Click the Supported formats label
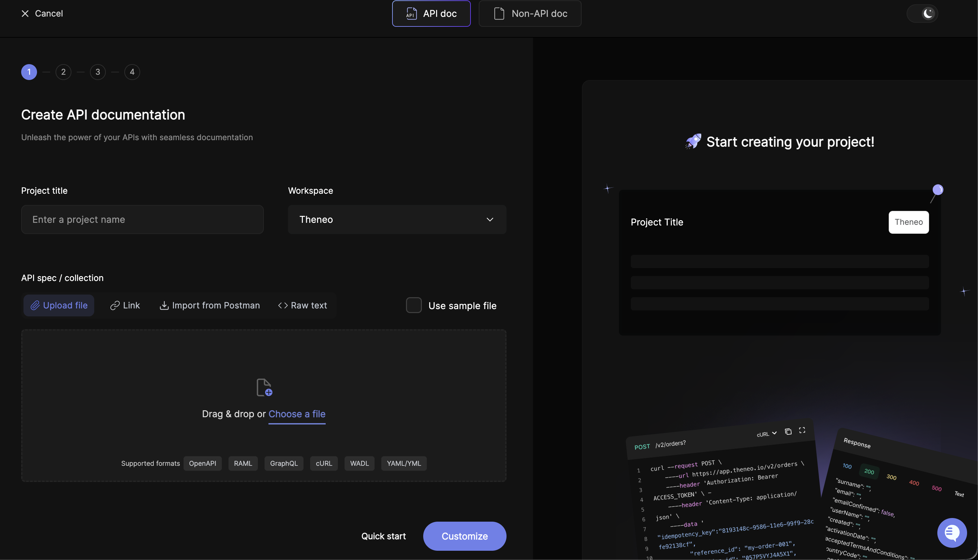This screenshot has width=978, height=560. [150, 463]
